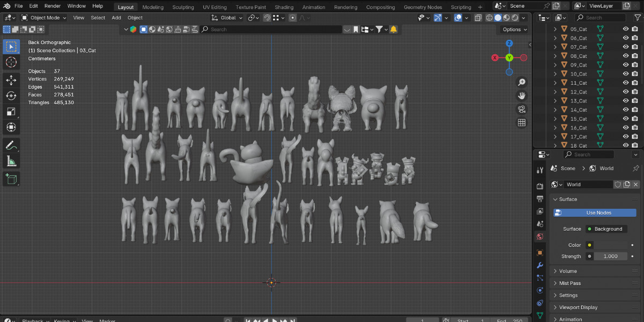Select the Add Cube tool

tap(11, 178)
